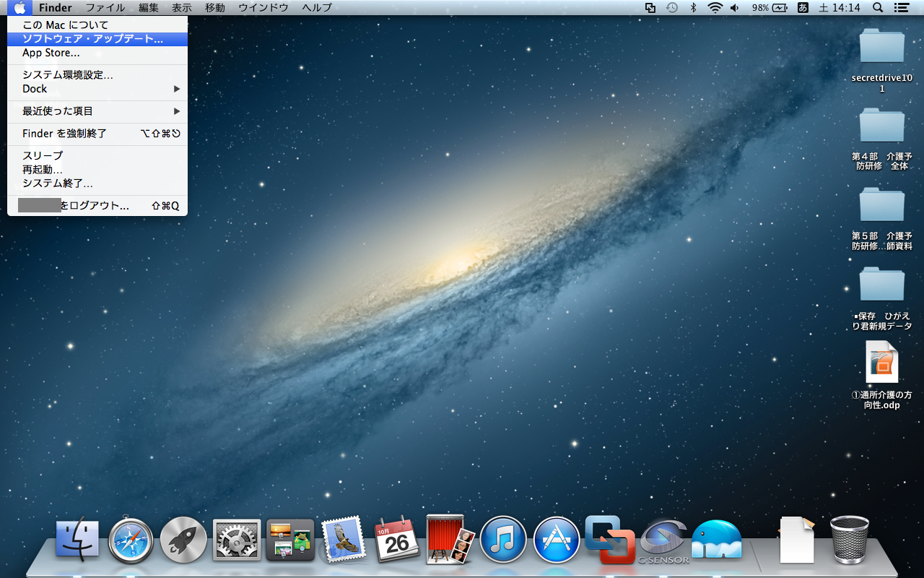Open the 表示 menu in menu bar
The image size is (924, 578).
pos(181,8)
